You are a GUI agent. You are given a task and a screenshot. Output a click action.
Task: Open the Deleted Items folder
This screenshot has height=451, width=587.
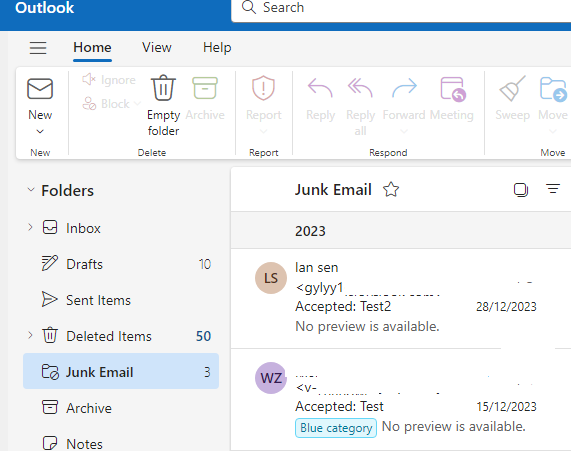121,336
